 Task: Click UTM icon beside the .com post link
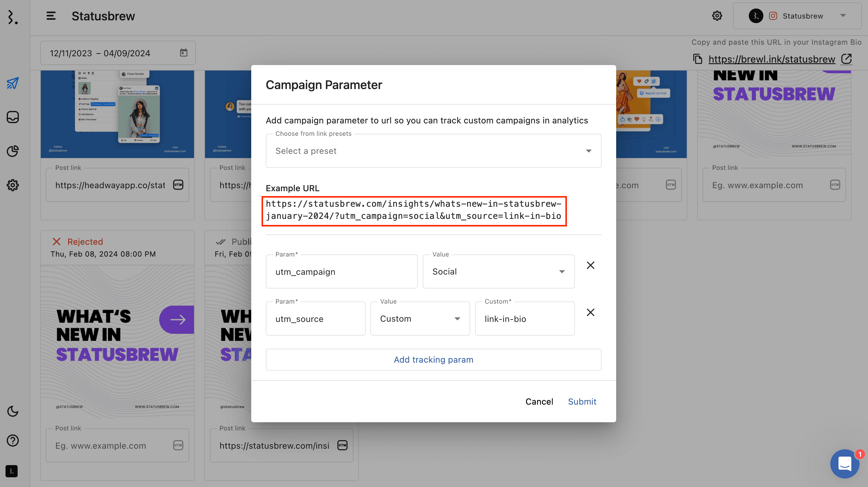click(671, 185)
